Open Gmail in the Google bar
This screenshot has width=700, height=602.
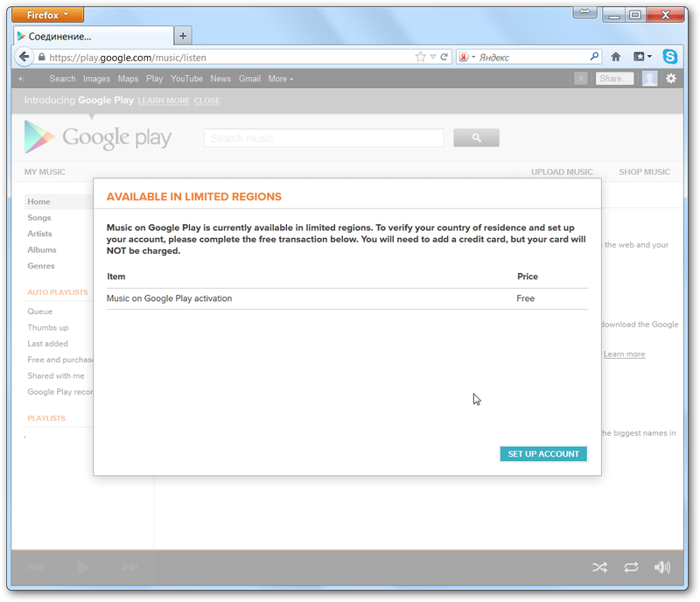click(249, 79)
